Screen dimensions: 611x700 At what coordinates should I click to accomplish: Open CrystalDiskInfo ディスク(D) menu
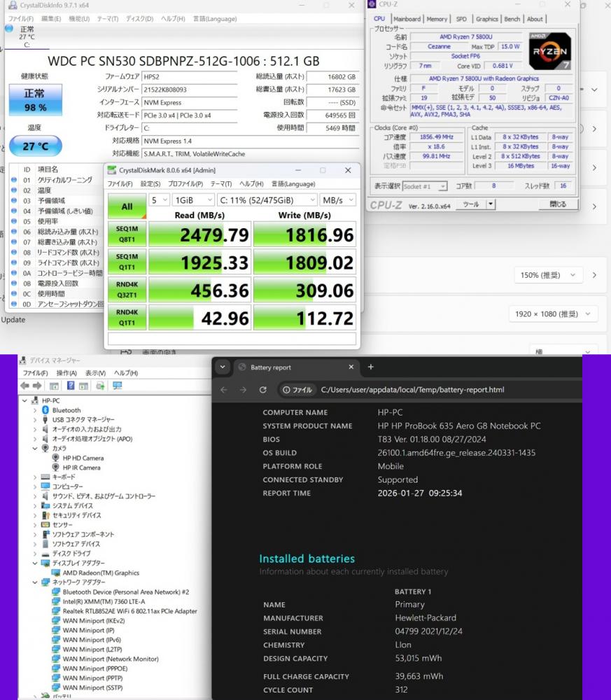pos(140,19)
